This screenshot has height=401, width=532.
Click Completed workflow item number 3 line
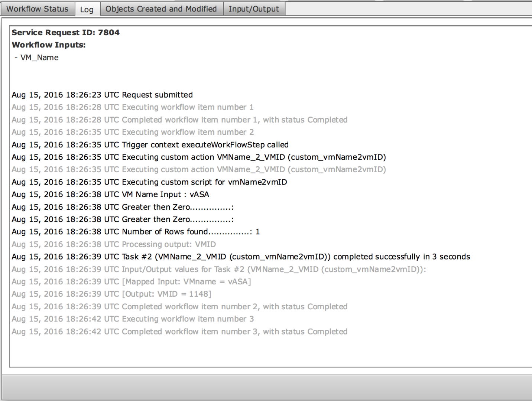(x=179, y=332)
